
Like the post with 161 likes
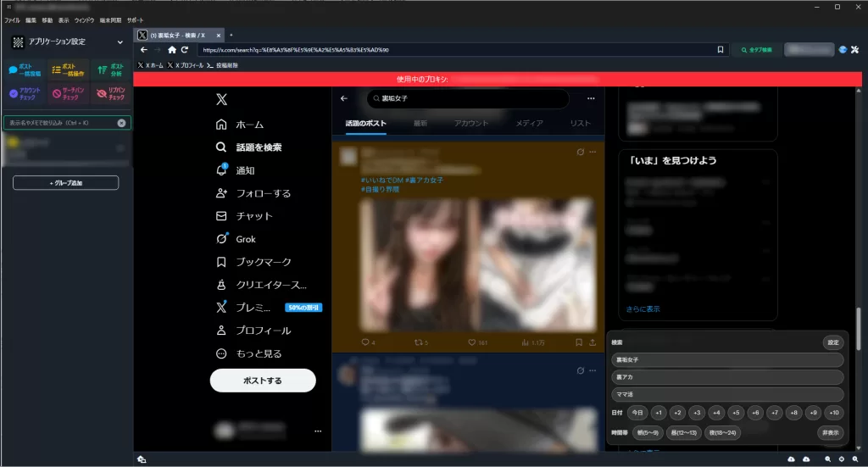click(477, 342)
